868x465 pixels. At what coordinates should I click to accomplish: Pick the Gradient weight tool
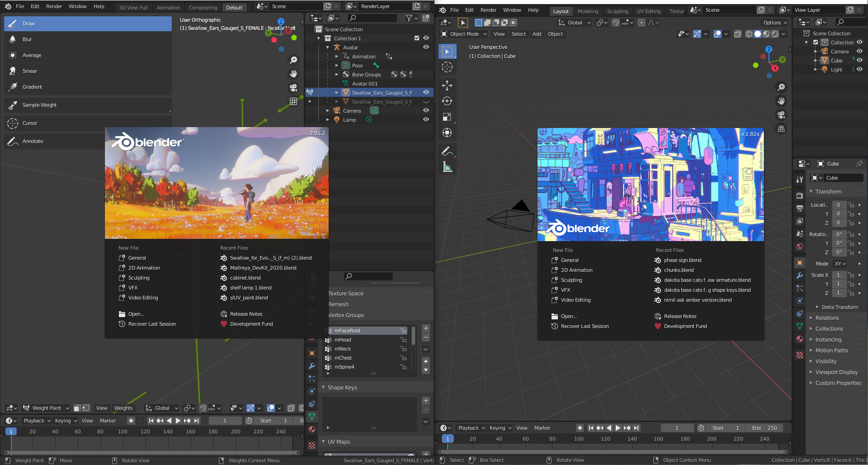click(32, 87)
